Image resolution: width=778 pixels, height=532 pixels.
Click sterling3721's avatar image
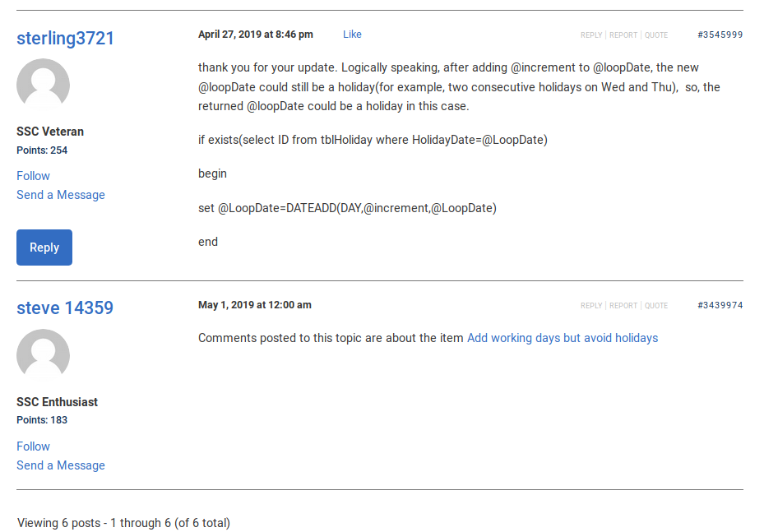(43, 86)
